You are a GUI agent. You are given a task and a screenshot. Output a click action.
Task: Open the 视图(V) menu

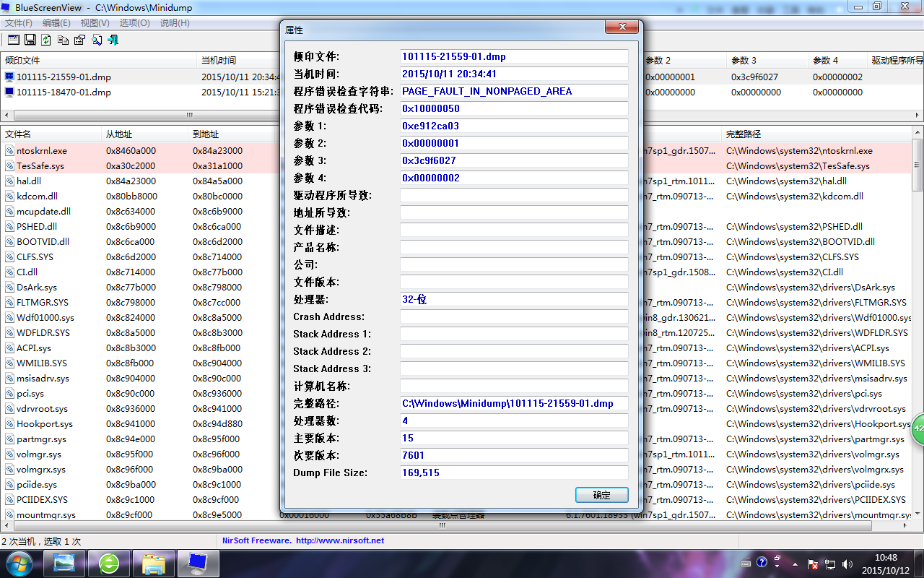coord(95,23)
